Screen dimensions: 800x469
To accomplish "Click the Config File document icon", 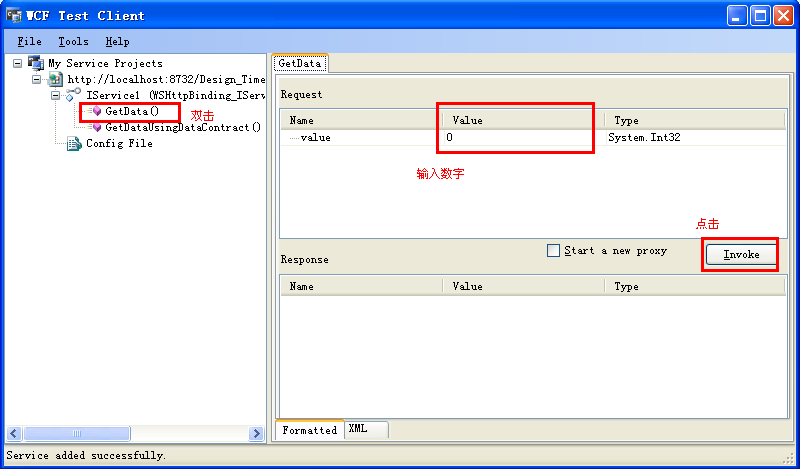I will tap(74, 143).
